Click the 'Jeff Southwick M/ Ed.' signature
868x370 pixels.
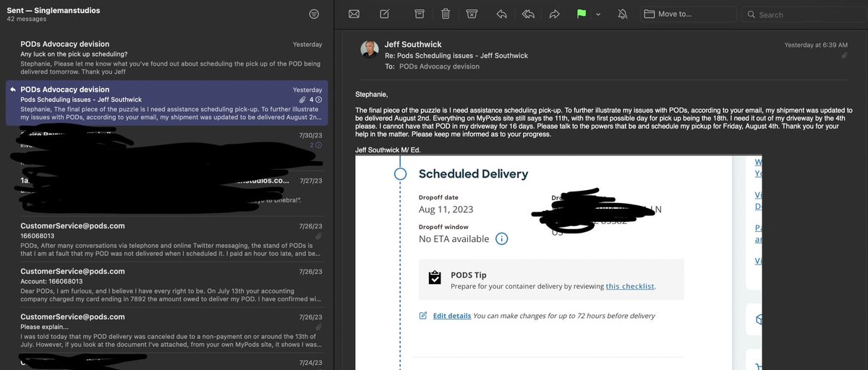pos(389,150)
